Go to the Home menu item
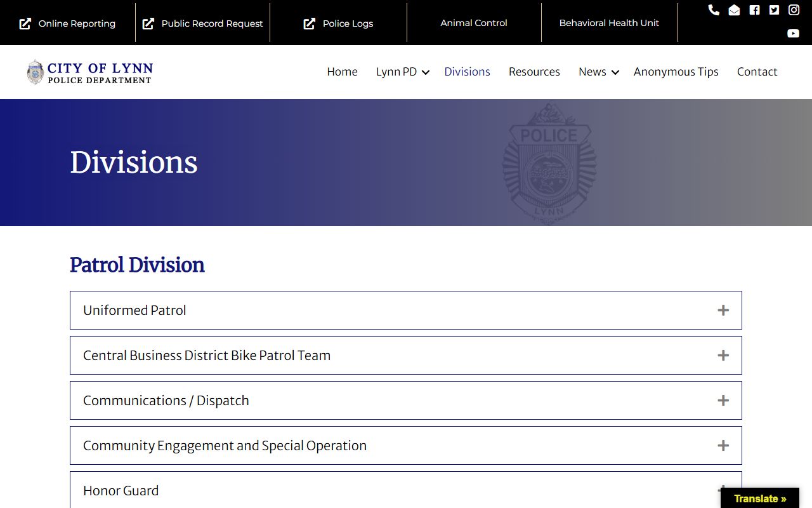The width and height of the screenshot is (812, 508). [x=342, y=72]
